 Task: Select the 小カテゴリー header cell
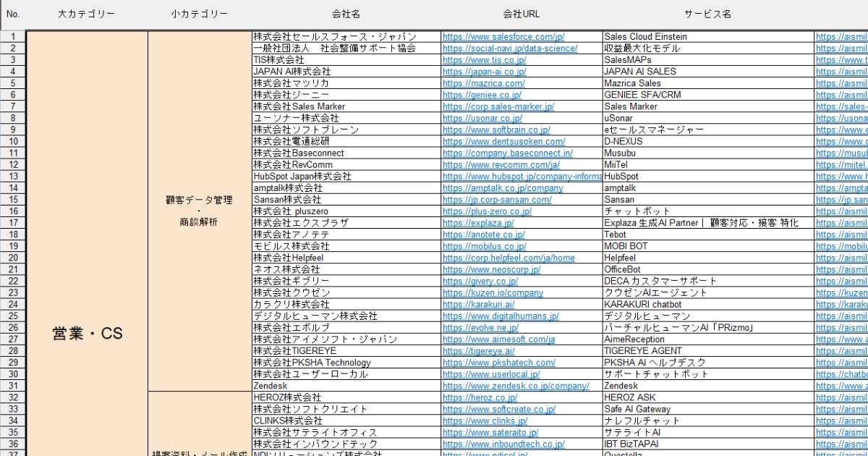click(200, 14)
